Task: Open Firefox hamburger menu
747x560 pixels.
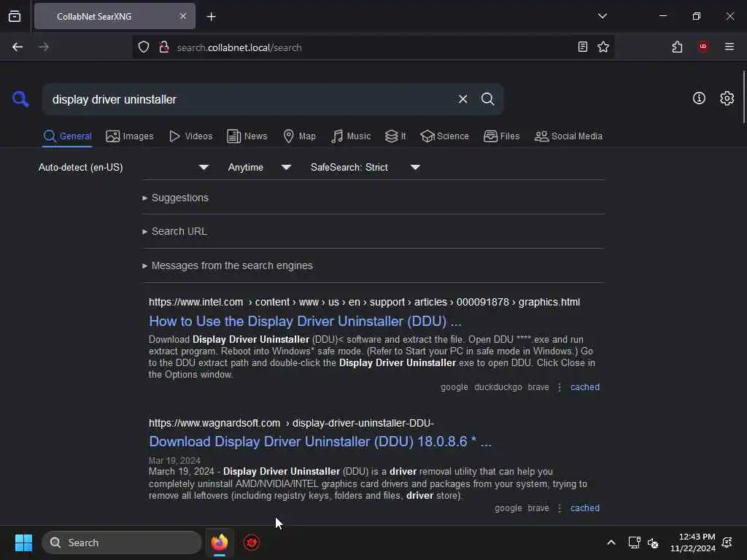Action: 729,47
